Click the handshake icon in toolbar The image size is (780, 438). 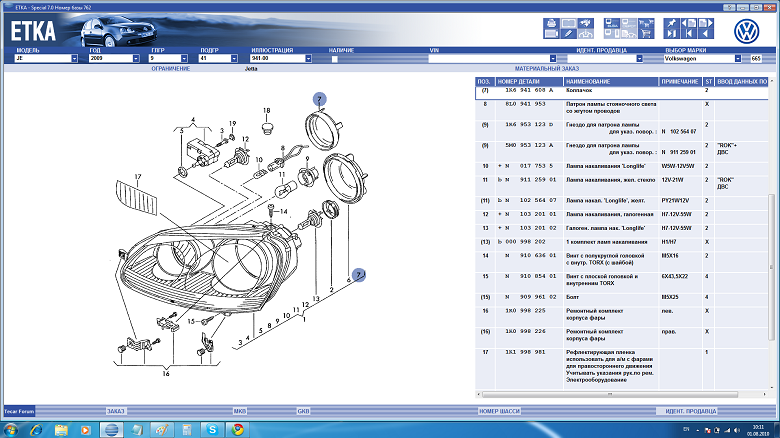(x=585, y=23)
